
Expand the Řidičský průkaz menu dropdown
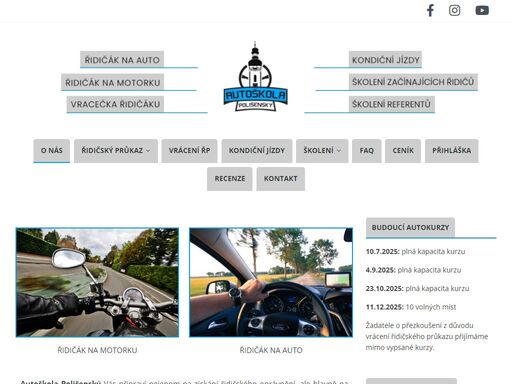[116, 151]
